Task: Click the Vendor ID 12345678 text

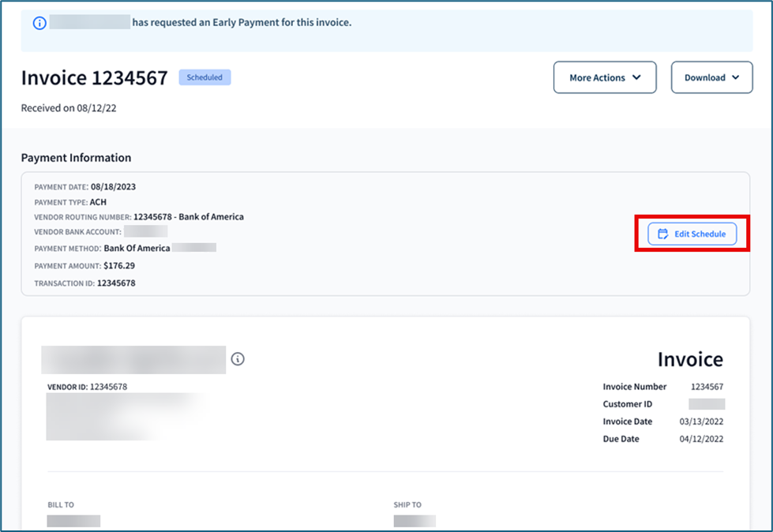Action: (x=88, y=388)
